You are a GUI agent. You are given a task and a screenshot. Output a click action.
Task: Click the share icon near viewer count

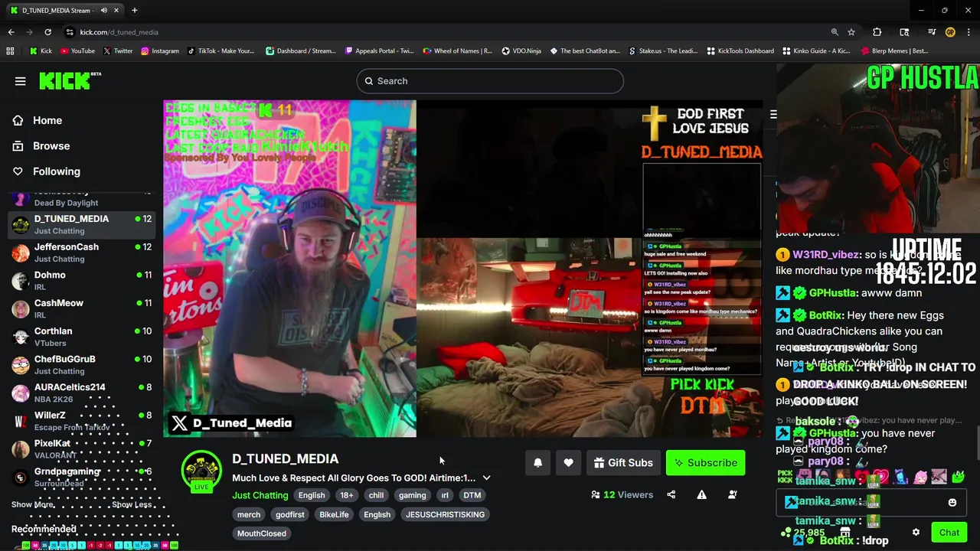tap(671, 494)
